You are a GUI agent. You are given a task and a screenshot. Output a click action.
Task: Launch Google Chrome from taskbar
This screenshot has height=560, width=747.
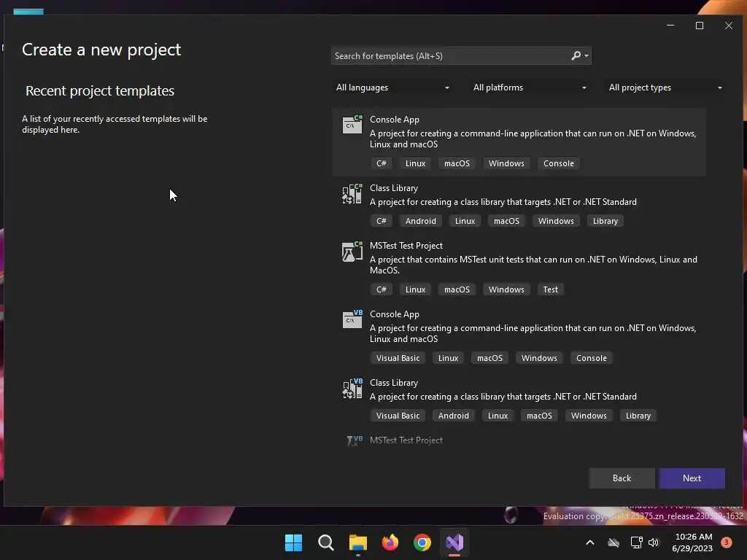point(422,542)
